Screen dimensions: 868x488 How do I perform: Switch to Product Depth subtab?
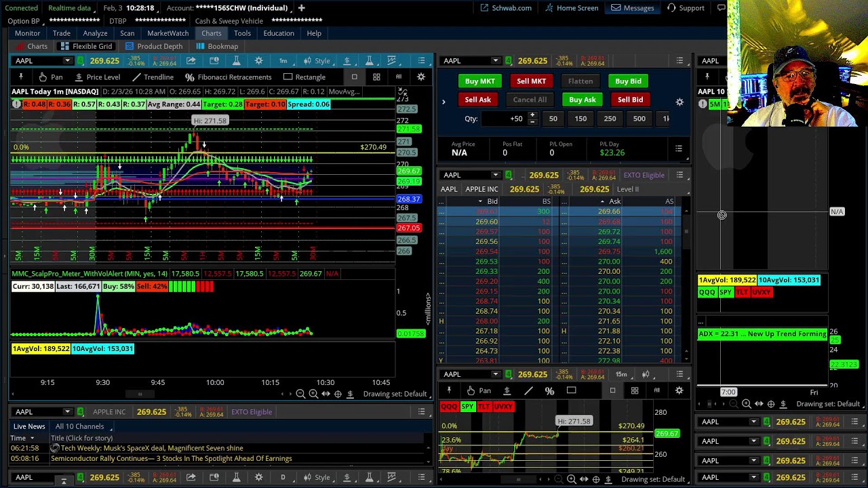point(153,47)
